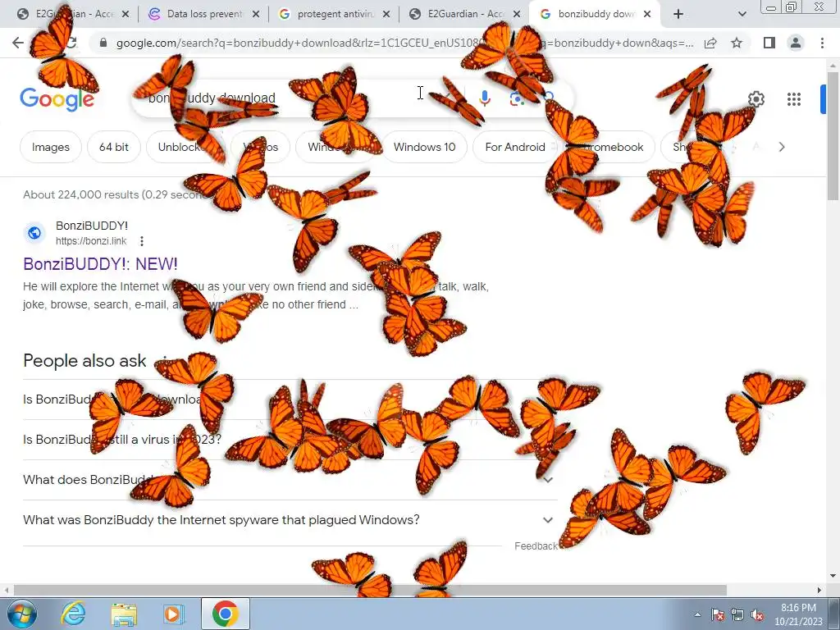Apply the Windows 10 filter chip
Viewport: 840px width, 630px height.
point(424,147)
